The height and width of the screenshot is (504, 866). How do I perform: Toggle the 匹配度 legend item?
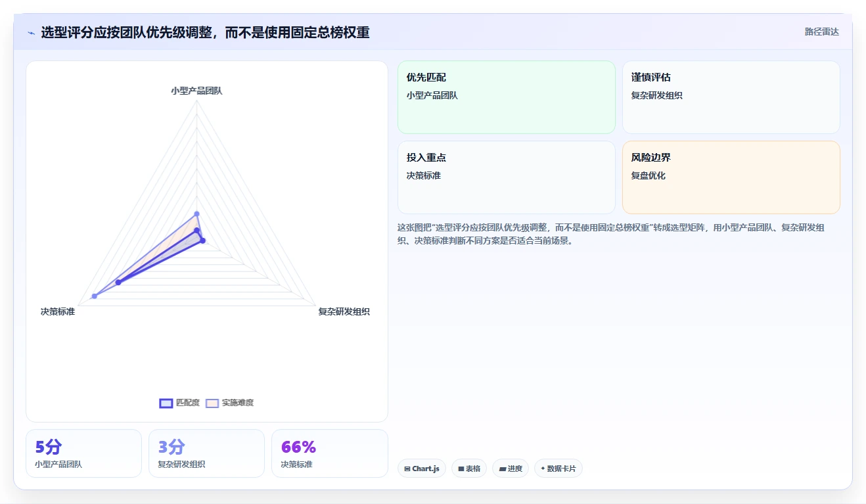pos(179,403)
